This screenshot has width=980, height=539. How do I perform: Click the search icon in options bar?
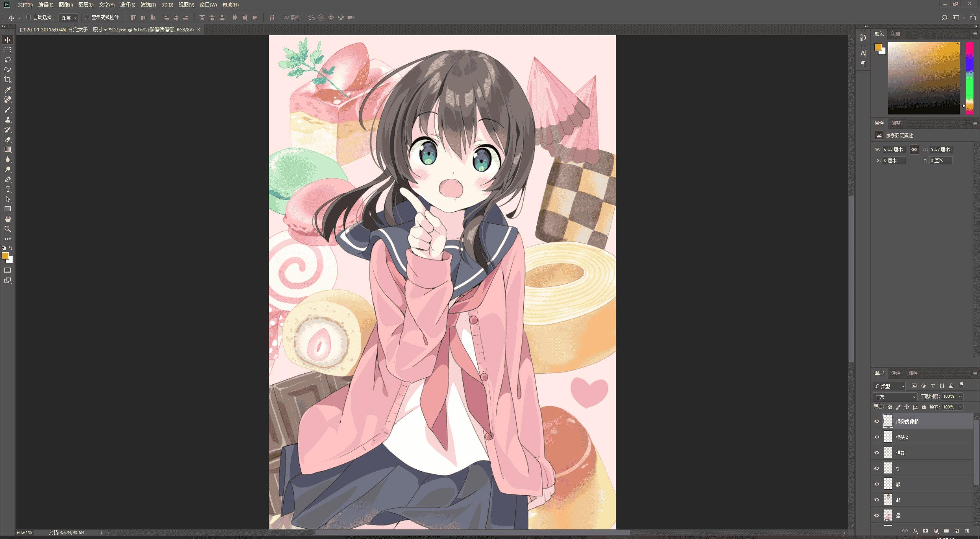click(x=944, y=18)
